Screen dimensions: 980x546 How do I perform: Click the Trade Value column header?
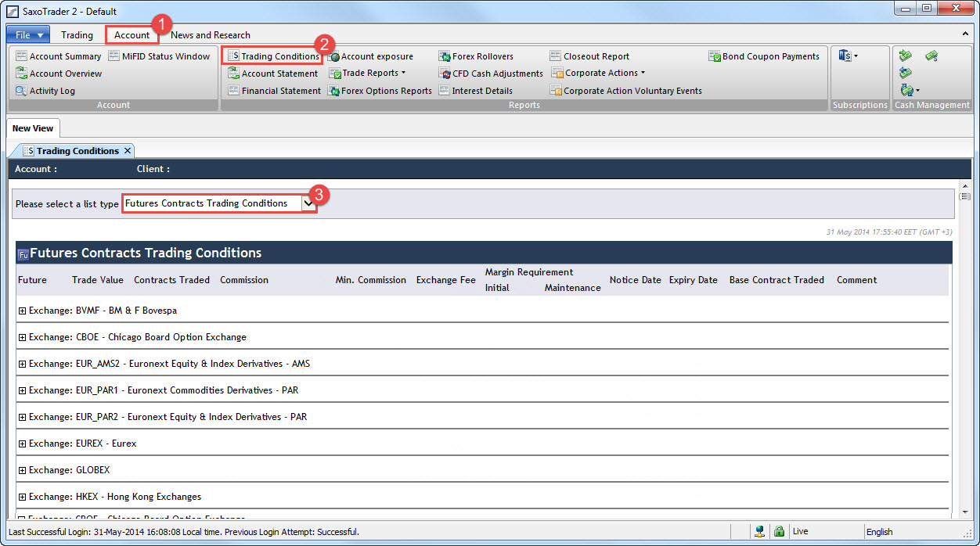pyautogui.click(x=98, y=280)
